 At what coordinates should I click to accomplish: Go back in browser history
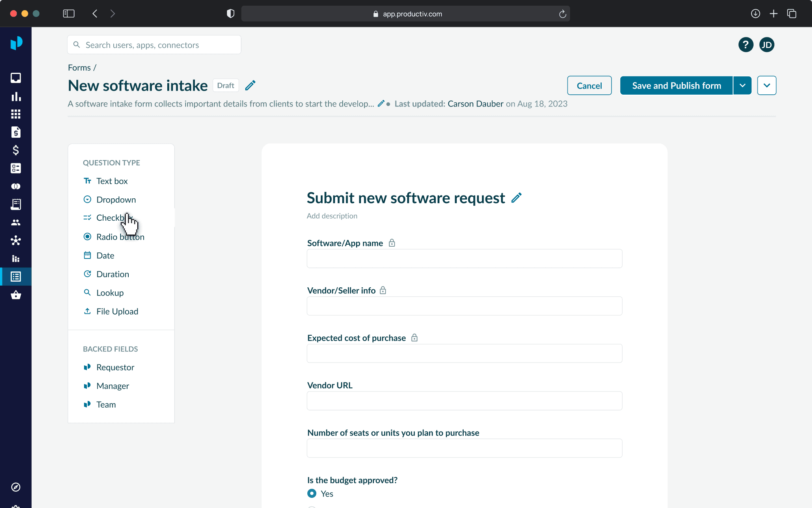pyautogui.click(x=95, y=14)
